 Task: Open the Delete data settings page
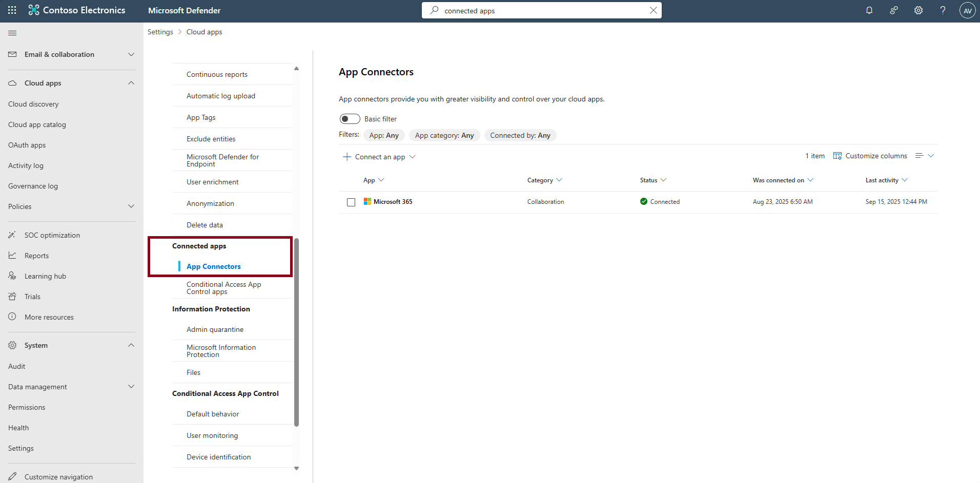pos(205,225)
